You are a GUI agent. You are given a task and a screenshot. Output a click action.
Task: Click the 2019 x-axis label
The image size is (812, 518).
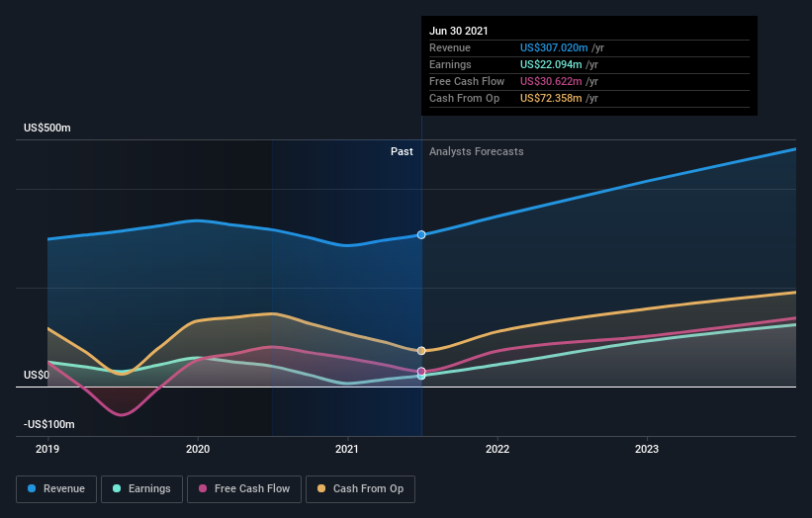click(x=47, y=449)
